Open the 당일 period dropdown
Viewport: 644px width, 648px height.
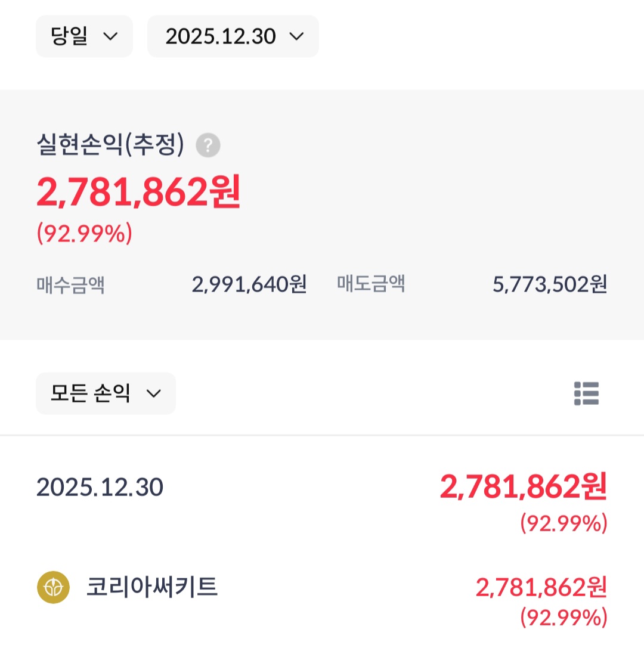point(84,36)
